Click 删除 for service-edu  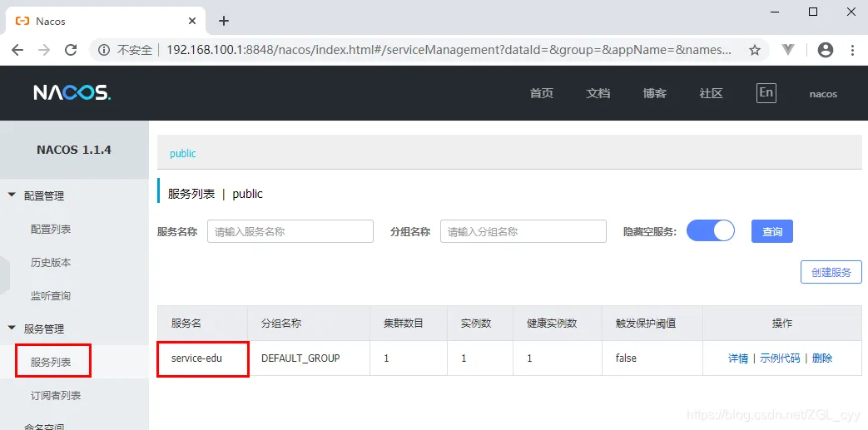pyautogui.click(x=822, y=358)
